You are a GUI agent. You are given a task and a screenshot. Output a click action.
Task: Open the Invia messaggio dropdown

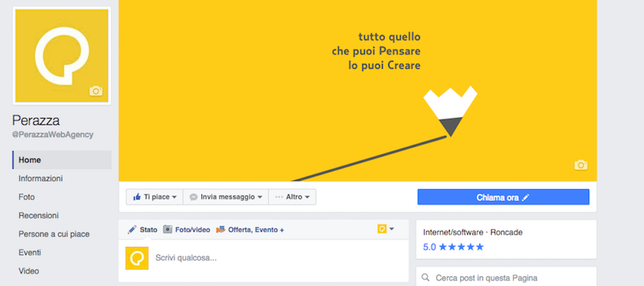[x=225, y=197]
